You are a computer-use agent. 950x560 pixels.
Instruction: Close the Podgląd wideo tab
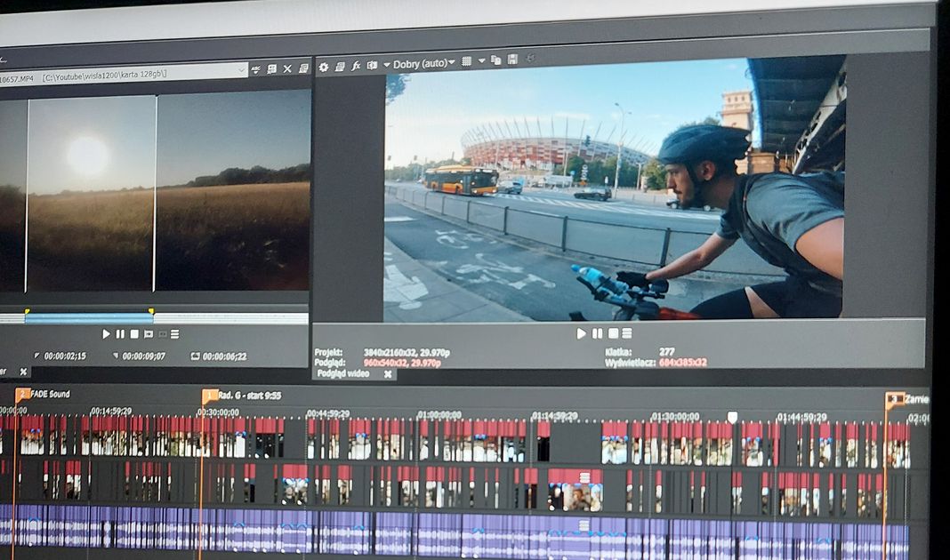(x=388, y=374)
